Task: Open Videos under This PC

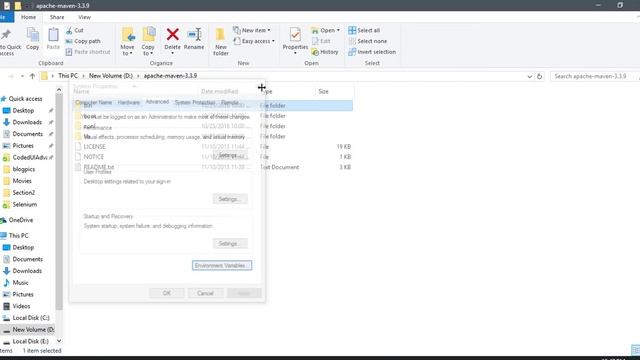Action: pos(21,306)
